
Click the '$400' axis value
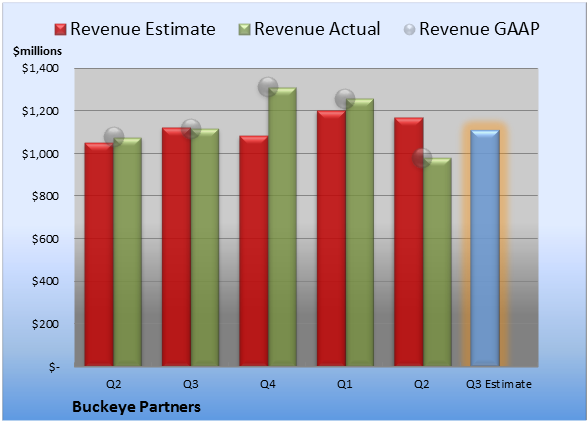click(x=45, y=281)
